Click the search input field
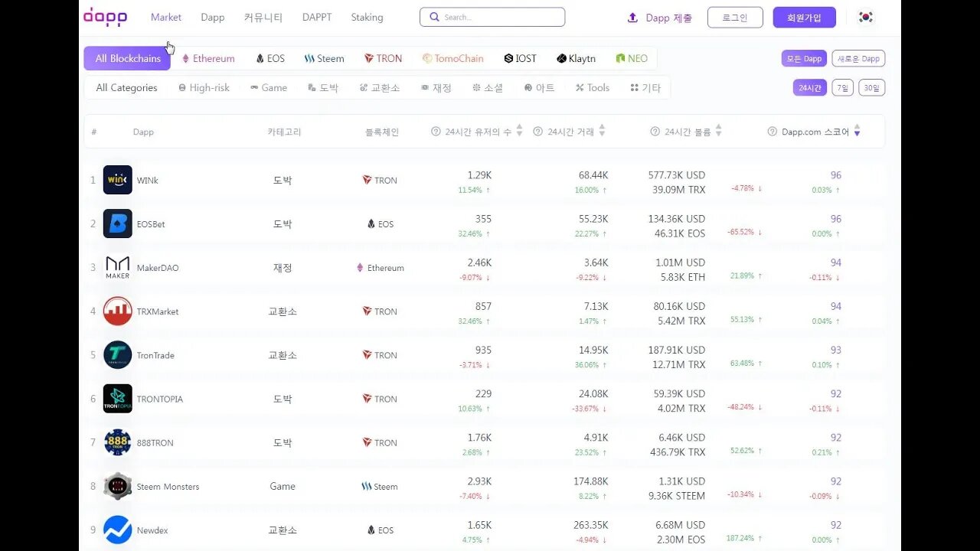 [x=492, y=17]
